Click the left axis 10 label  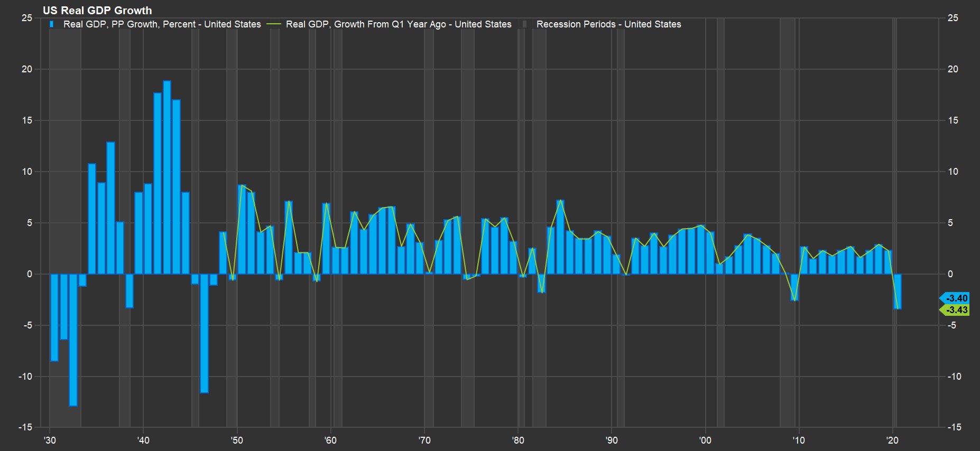[x=27, y=172]
